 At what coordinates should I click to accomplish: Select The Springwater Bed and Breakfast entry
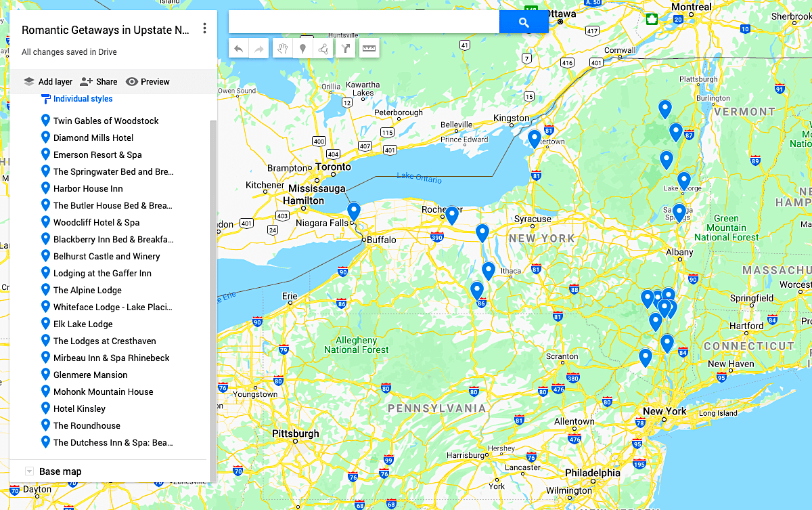coord(114,171)
